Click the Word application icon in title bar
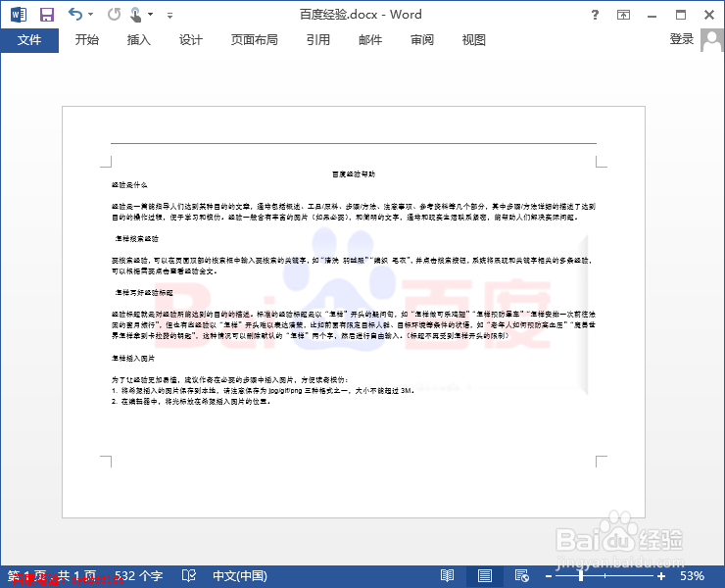The height and width of the screenshot is (588, 725). click(18, 15)
